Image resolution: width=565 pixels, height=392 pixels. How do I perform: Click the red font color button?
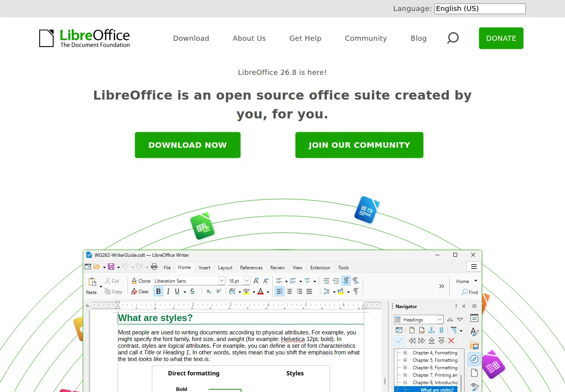[x=261, y=291]
